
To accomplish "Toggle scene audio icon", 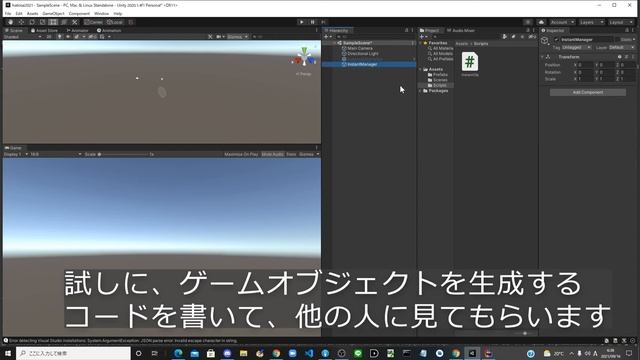I will pyautogui.click(x=68, y=37).
